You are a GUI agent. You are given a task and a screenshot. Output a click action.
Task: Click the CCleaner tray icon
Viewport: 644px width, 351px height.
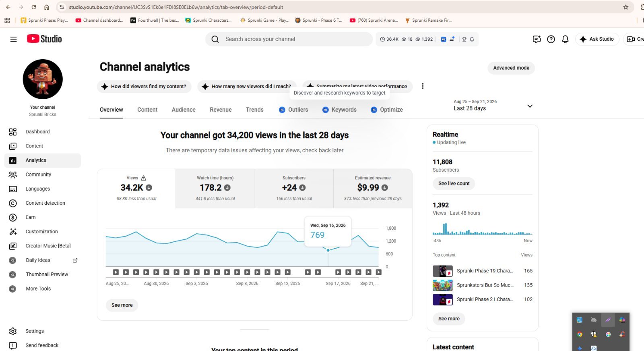[x=622, y=334]
